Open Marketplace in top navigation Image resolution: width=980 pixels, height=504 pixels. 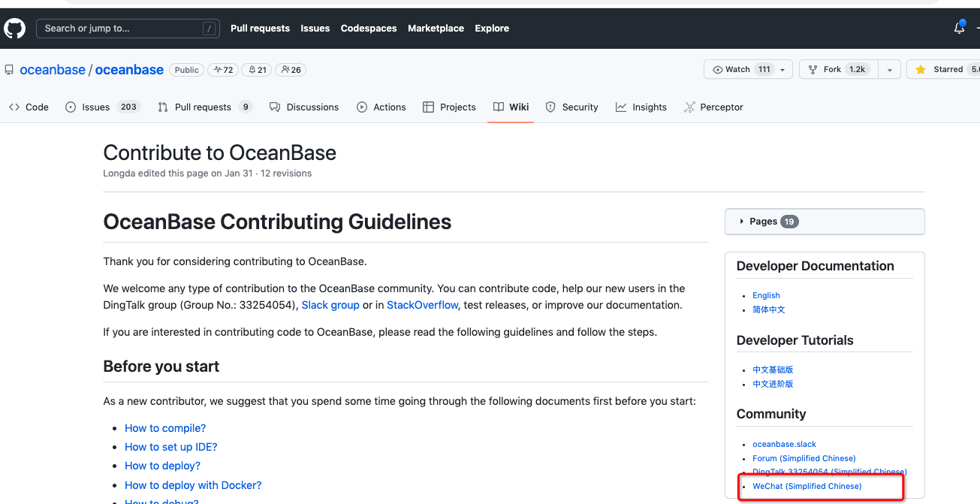[436, 29]
